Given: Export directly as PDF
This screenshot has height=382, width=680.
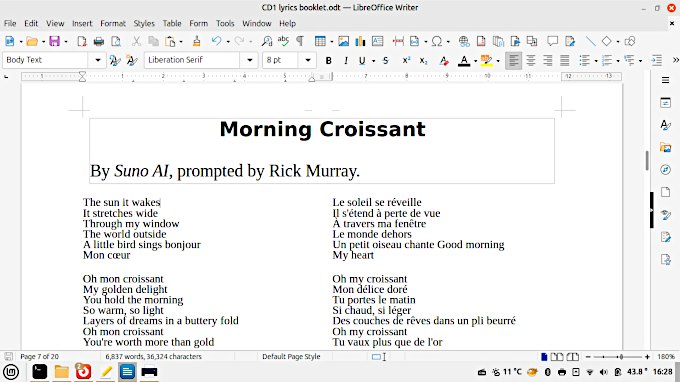Looking at the screenshot, I should tap(82, 41).
